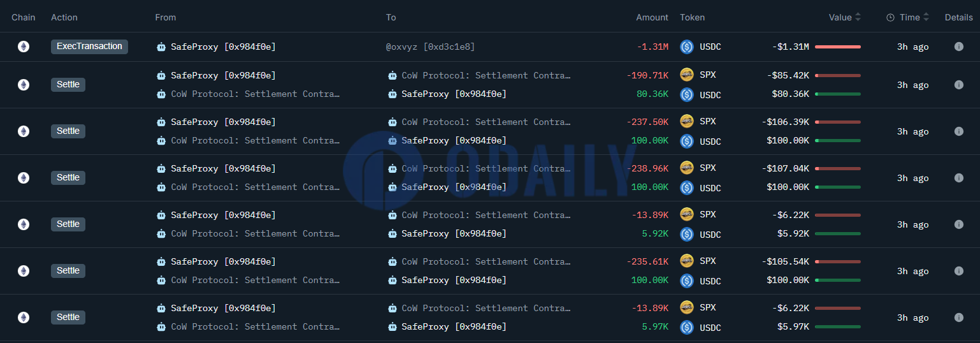Click the Action column header

(x=64, y=17)
